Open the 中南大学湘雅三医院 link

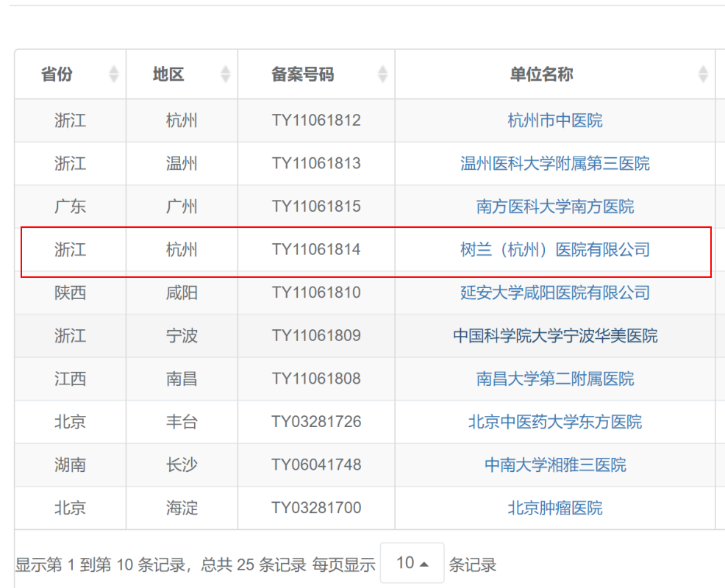click(555, 465)
